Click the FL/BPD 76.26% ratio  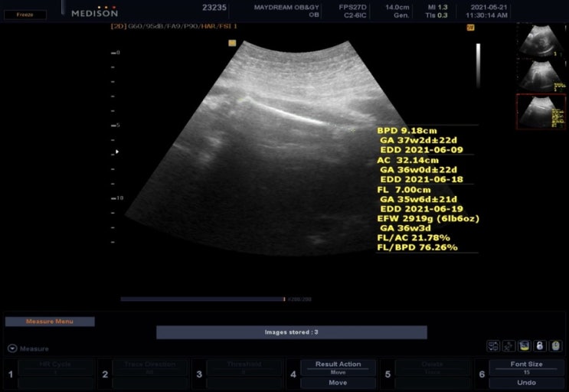pyautogui.click(x=417, y=247)
